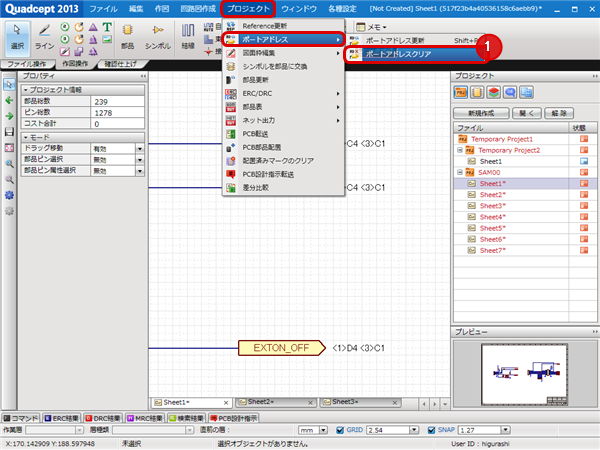Click the zoom-in magnifier in sidebar
This screenshot has height=450, width=600.
tap(9, 163)
